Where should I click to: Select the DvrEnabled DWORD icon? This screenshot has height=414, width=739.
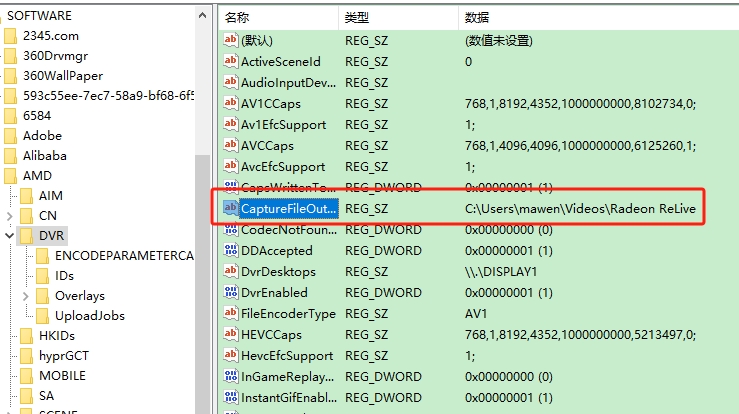pyautogui.click(x=230, y=292)
